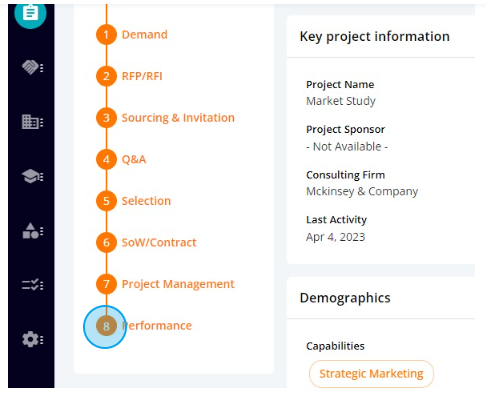Open Sourcing & Invitation step
Screen dimensions: 486x399
click(x=178, y=118)
